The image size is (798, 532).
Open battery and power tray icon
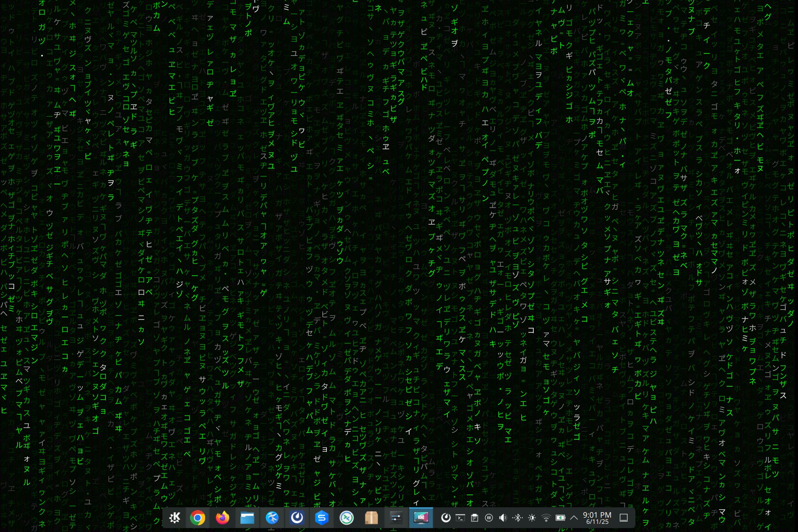(x=560, y=518)
